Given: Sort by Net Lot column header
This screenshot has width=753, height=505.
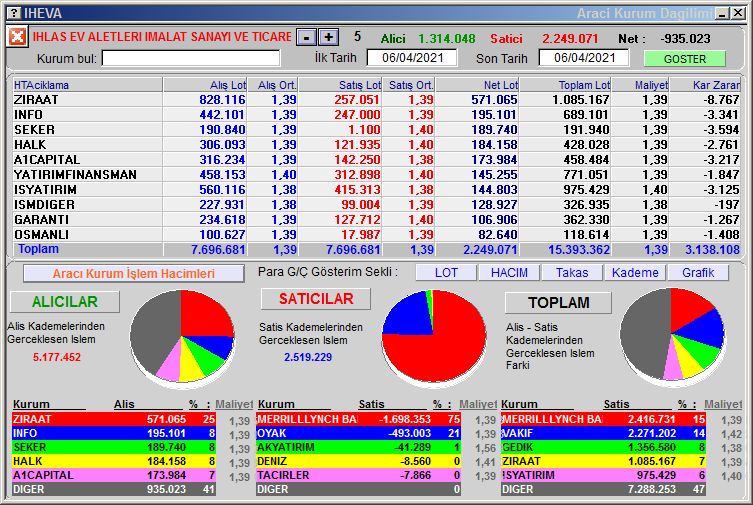Looking at the screenshot, I should click(477, 85).
